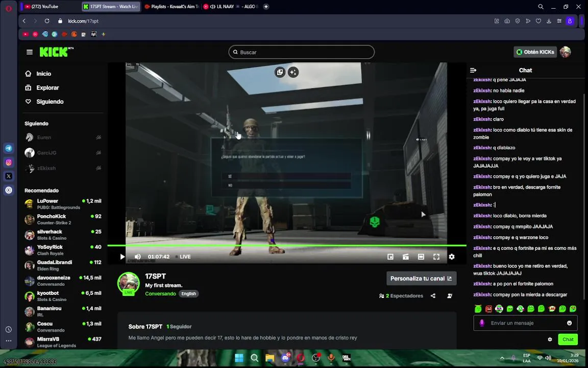Image resolution: width=588 pixels, height=368 pixels.
Task: Focus the Buscar search field
Action: tap(302, 52)
